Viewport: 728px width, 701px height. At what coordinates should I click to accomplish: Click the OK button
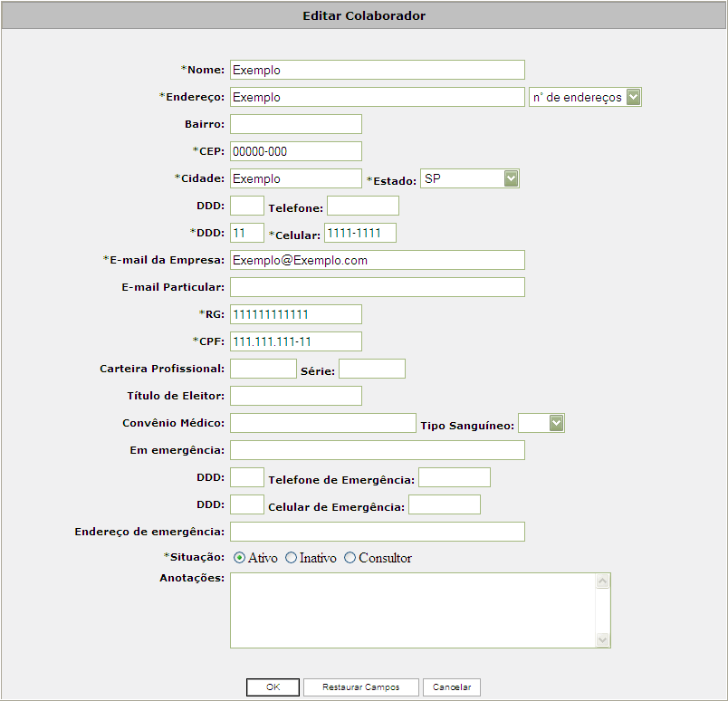coord(273,687)
